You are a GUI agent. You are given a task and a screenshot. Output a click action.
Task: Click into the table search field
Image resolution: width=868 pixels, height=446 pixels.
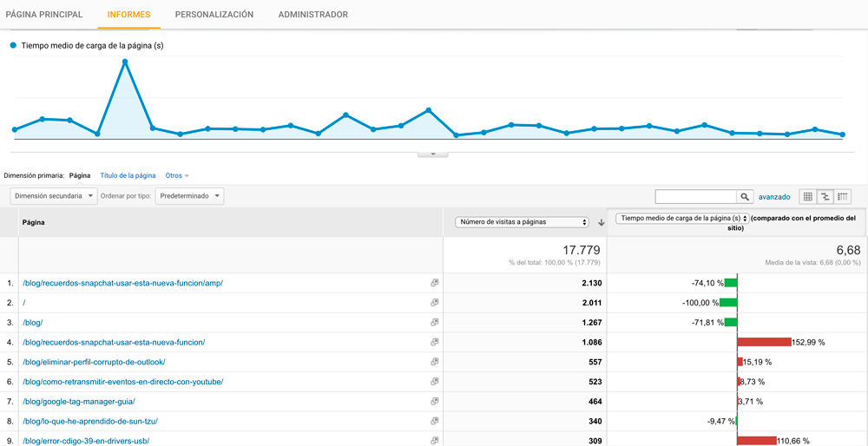696,197
